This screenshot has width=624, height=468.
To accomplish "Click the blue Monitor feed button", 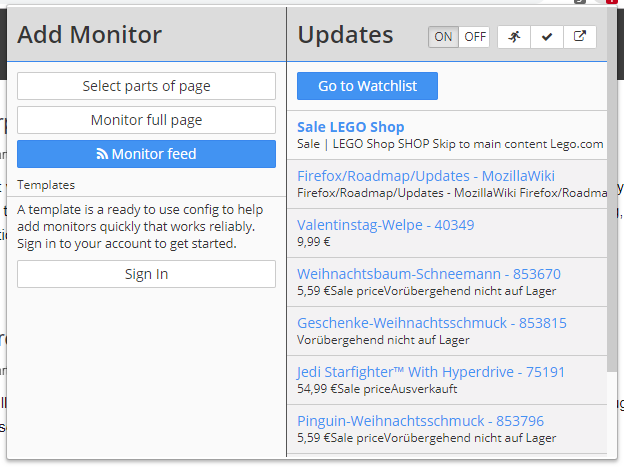I will point(146,154).
